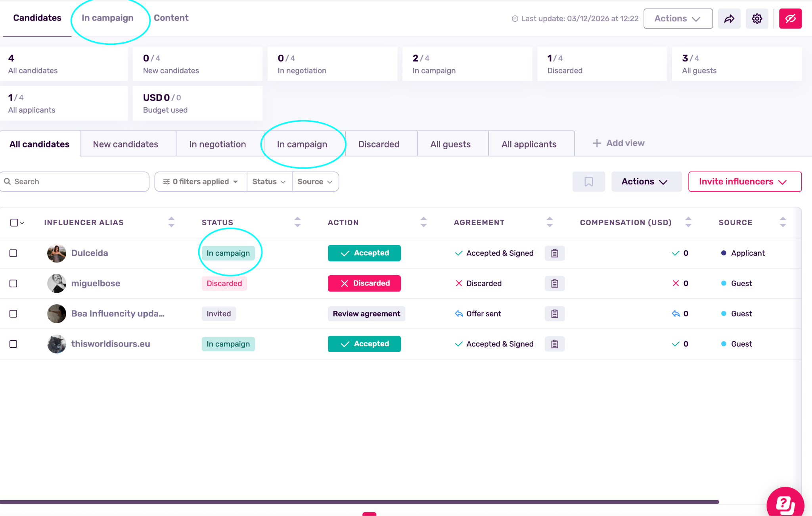Image resolution: width=812 pixels, height=516 pixels.
Task: Open agreement clipboard icon for miguelbose
Action: 554,284
